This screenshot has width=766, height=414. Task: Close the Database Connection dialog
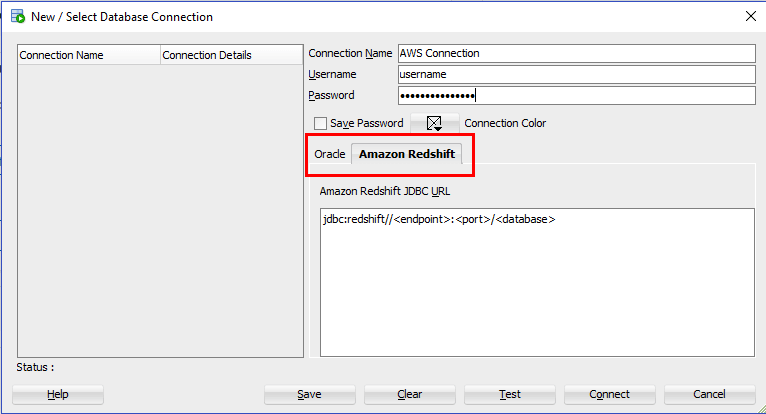(751, 16)
